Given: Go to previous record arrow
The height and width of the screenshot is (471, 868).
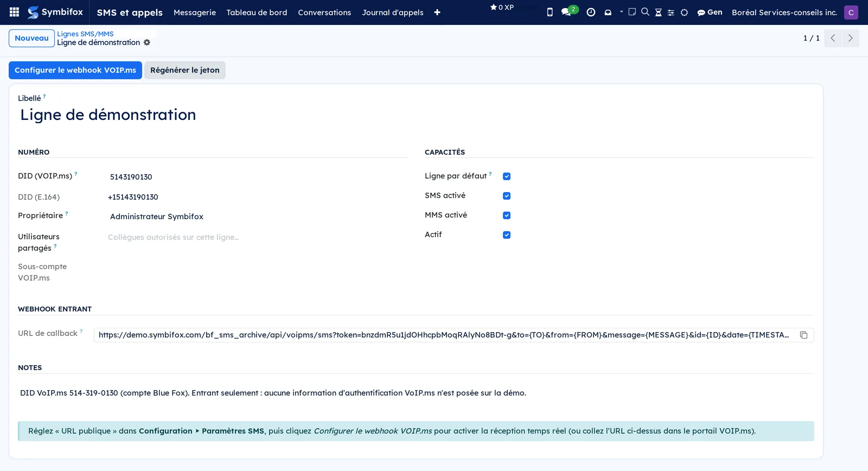Looking at the screenshot, I should point(833,38).
